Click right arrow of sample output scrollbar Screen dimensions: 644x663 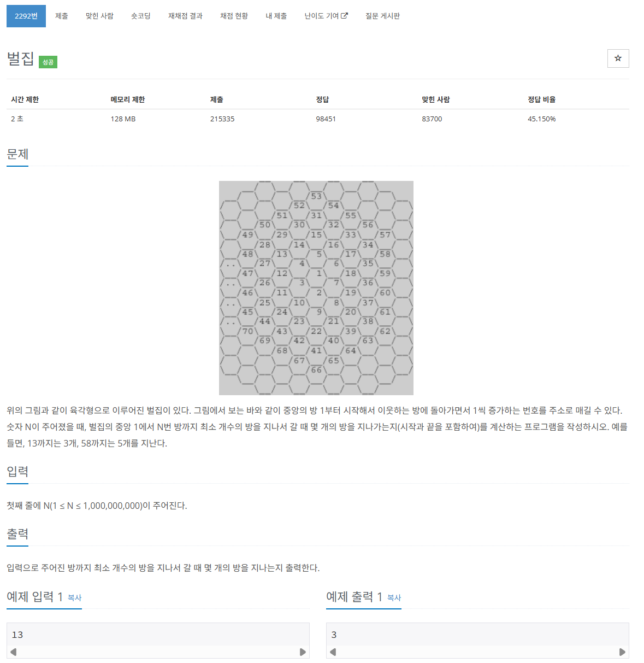(x=622, y=652)
